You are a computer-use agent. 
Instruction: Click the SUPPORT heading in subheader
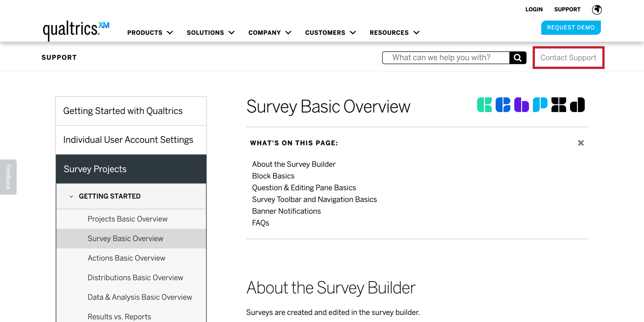tap(59, 58)
